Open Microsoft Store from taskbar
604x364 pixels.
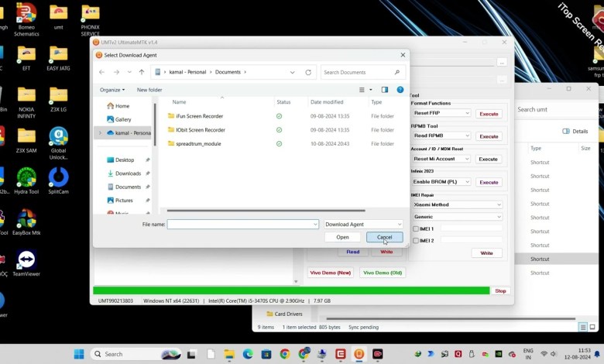click(x=266, y=354)
